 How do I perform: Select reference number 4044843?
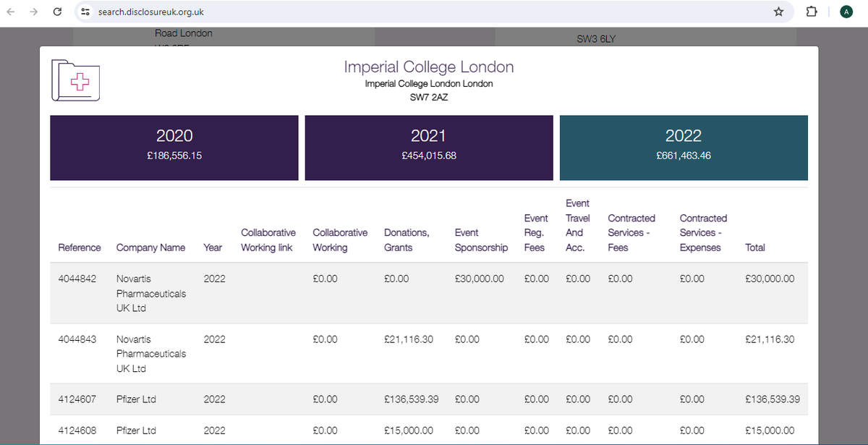pos(77,339)
